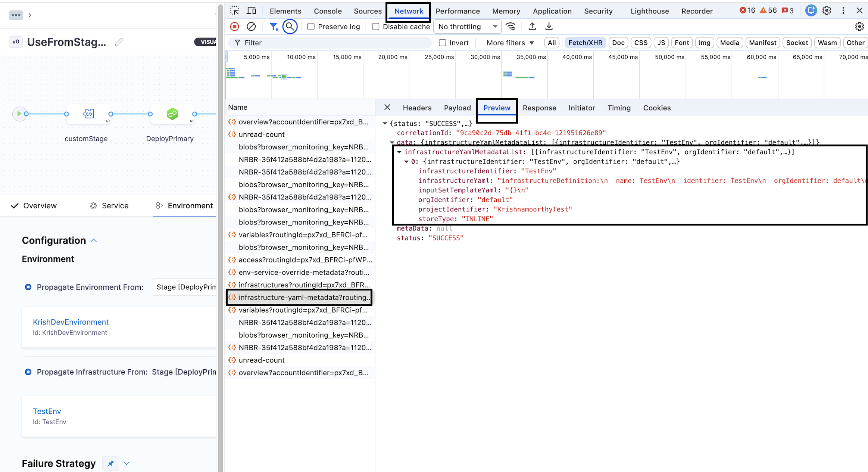Image resolution: width=868 pixels, height=472 pixels.
Task: Open network search magnifier
Action: pos(290,27)
